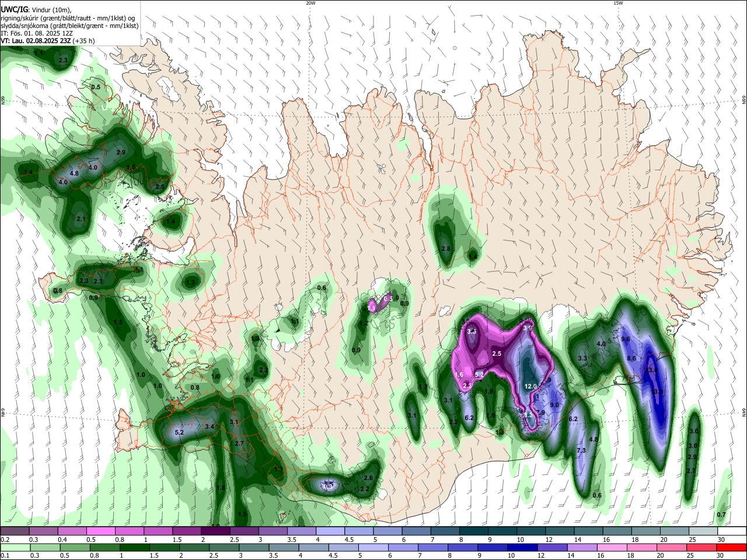Click the 12.0 precipitation value label

pos(530,386)
